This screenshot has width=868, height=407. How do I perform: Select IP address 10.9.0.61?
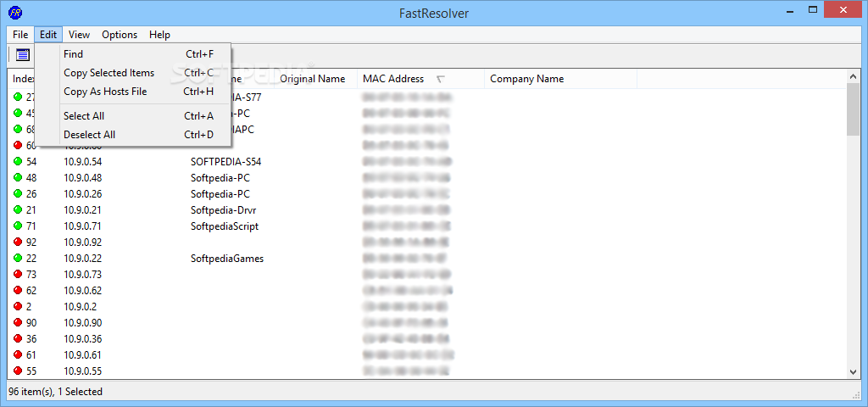(x=83, y=355)
